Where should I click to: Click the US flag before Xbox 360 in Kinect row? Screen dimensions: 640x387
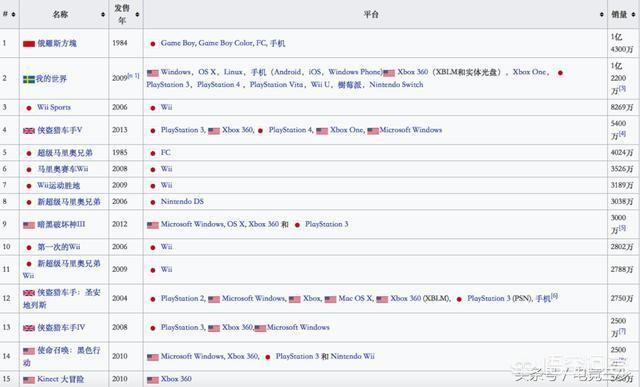pos(153,380)
